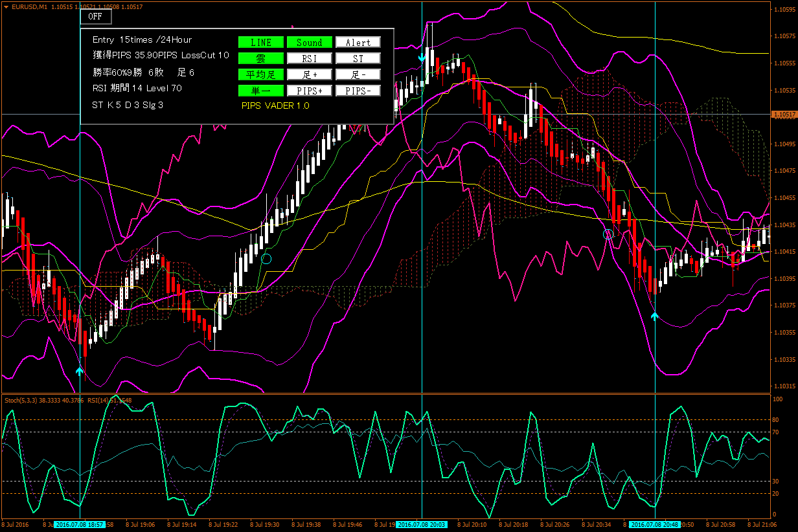Toggle the Sound button

pyautogui.click(x=310, y=42)
